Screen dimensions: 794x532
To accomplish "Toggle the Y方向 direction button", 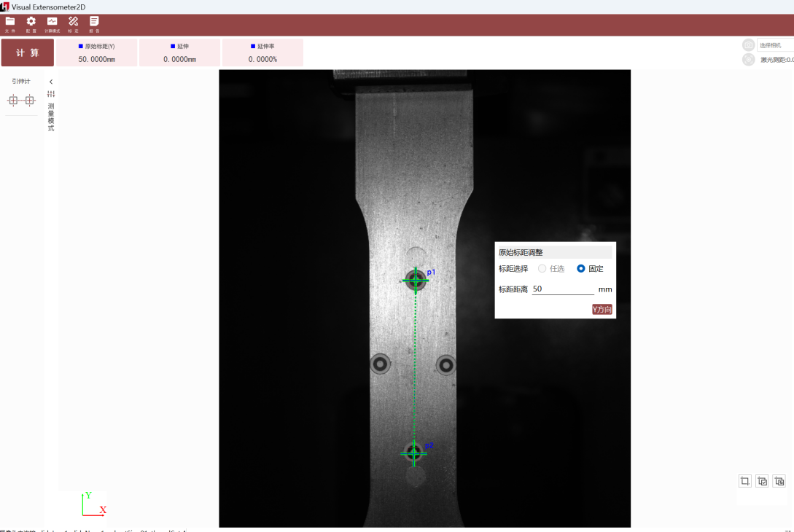I will pyautogui.click(x=602, y=310).
